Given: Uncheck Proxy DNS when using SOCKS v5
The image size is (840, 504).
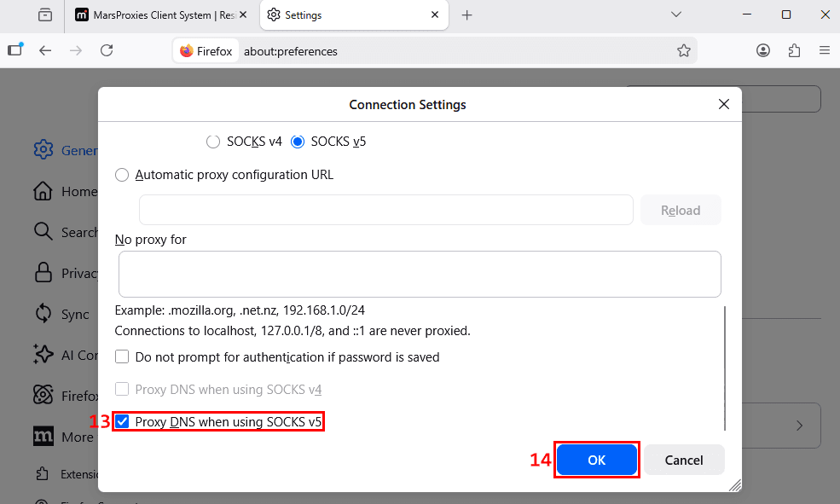Looking at the screenshot, I should click(x=122, y=421).
